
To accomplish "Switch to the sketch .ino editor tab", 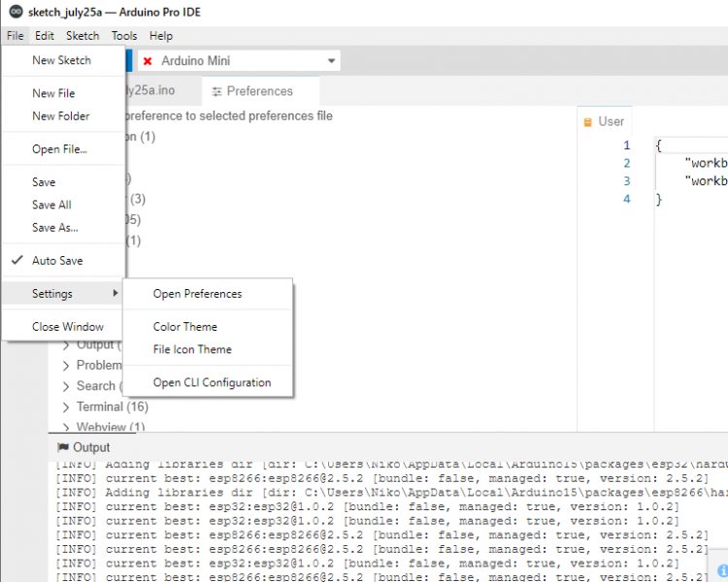I will pyautogui.click(x=162, y=90).
